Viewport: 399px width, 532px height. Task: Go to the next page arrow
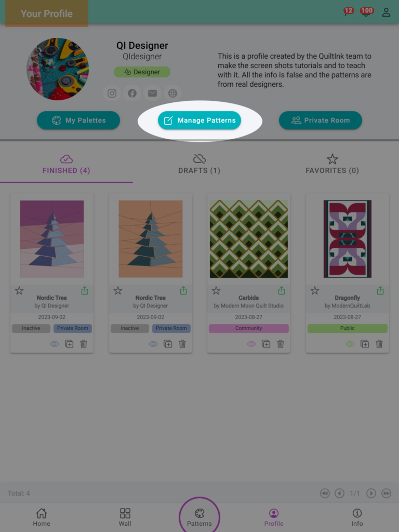(x=371, y=494)
